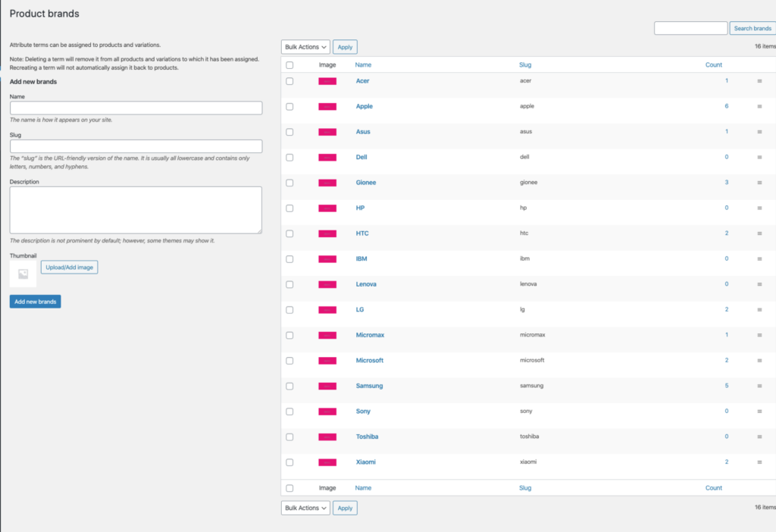776x532 pixels.
Task: Open the Toshiba brand link
Action: [367, 437]
